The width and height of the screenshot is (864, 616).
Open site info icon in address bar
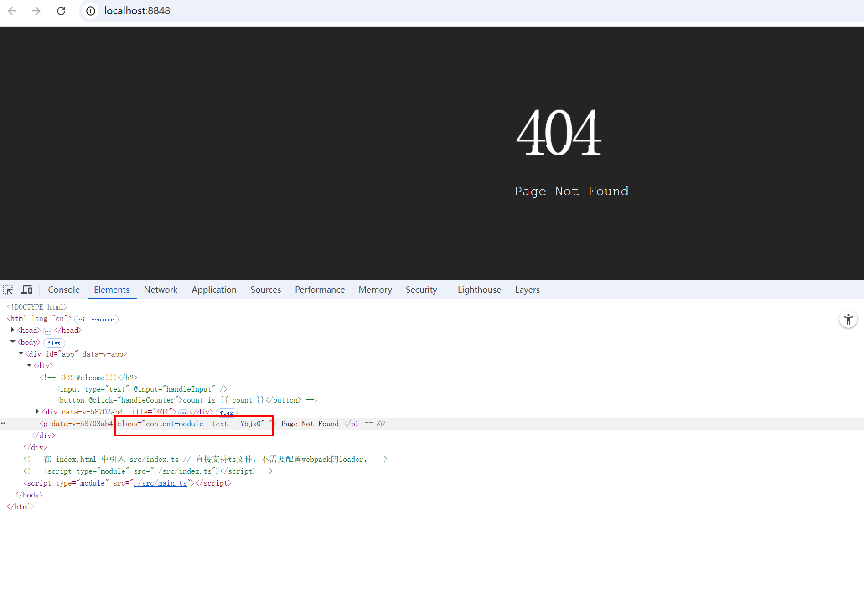(x=91, y=11)
